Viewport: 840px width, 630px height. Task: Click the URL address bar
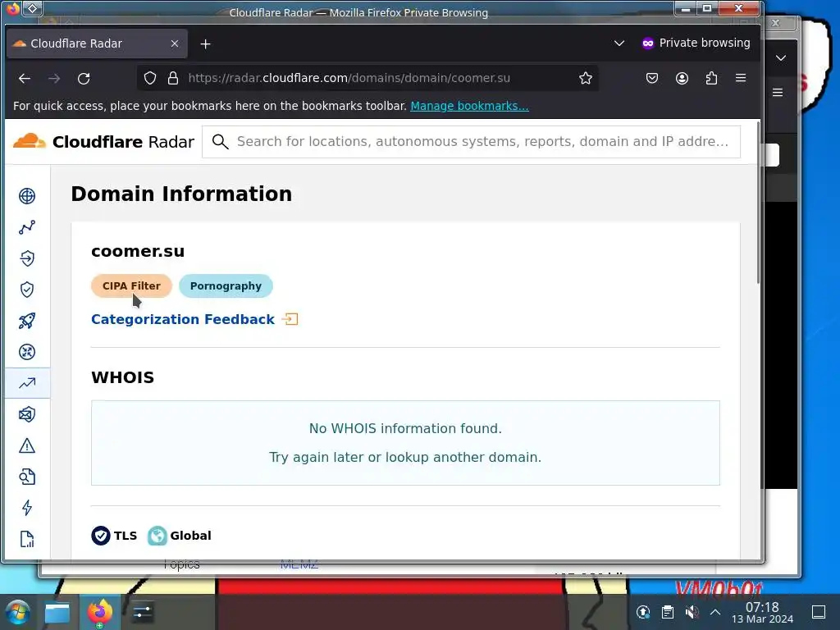[x=367, y=78]
